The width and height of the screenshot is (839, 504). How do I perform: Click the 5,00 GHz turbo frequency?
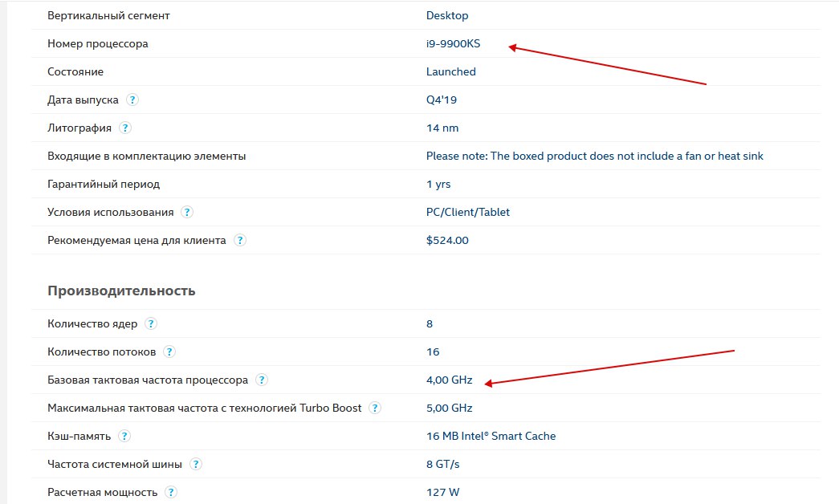(x=449, y=408)
